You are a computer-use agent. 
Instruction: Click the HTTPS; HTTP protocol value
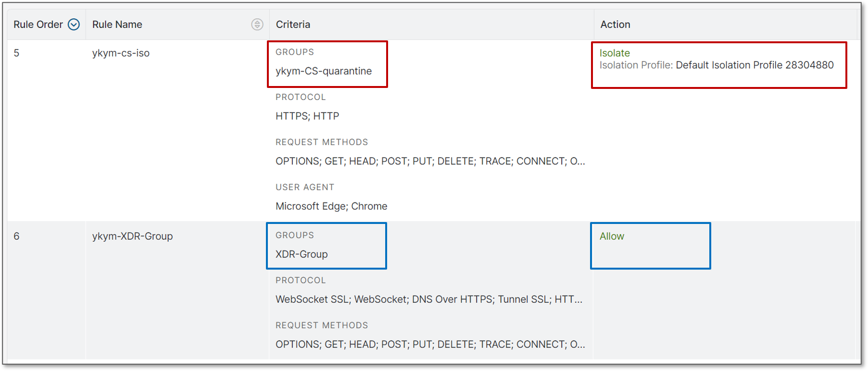307,116
